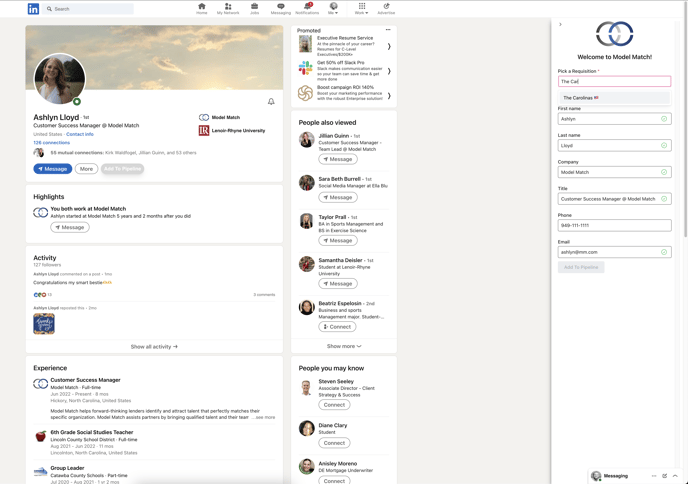The width and height of the screenshot is (688, 484).
Task: Collapse the Model Match side panel
Action: point(560,25)
